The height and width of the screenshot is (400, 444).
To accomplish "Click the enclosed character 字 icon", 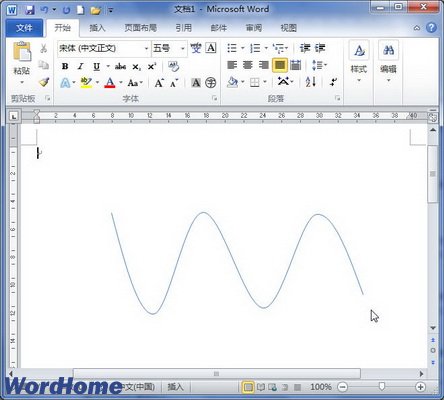I will click(x=211, y=83).
